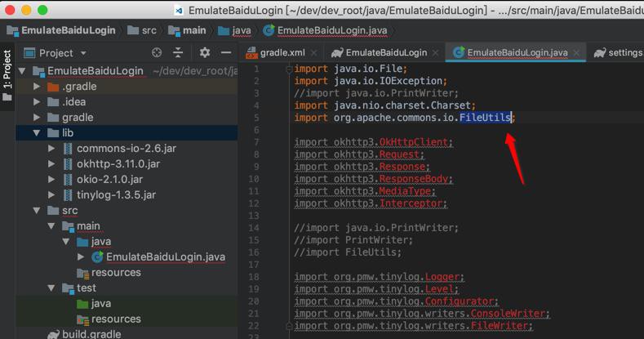Click Logger import on line 18
Screen dimensions: 644x339
tap(442, 277)
